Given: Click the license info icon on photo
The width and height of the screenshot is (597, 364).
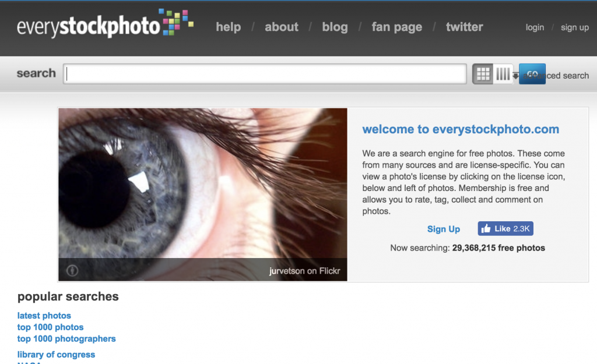Looking at the screenshot, I should click(x=72, y=270).
